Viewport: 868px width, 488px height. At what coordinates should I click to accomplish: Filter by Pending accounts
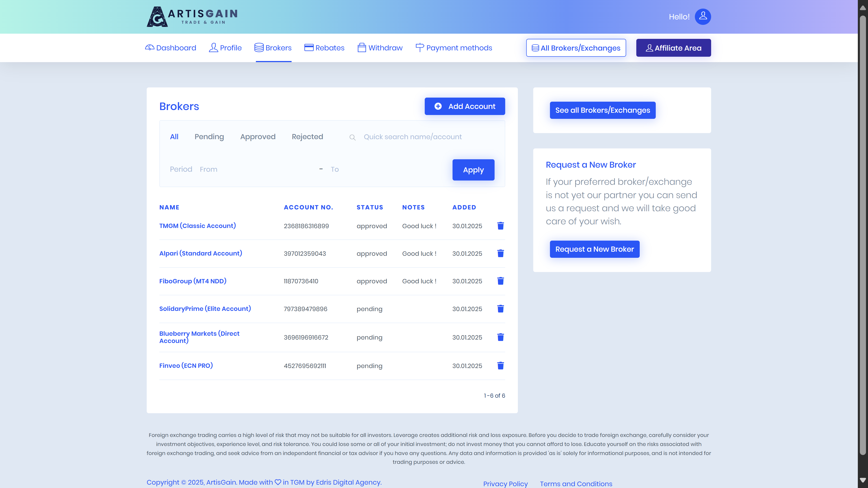(x=209, y=137)
